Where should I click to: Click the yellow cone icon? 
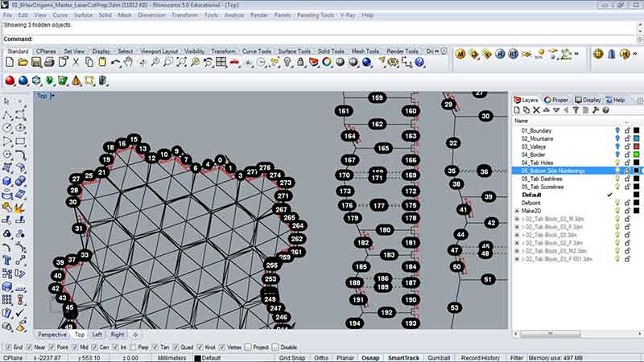tap(76, 81)
